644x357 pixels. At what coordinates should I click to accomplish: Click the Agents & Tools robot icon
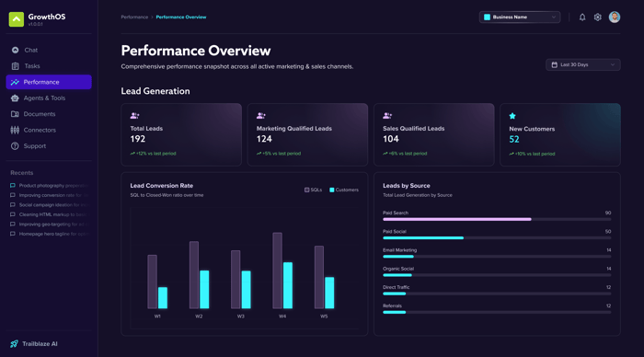tap(16, 98)
